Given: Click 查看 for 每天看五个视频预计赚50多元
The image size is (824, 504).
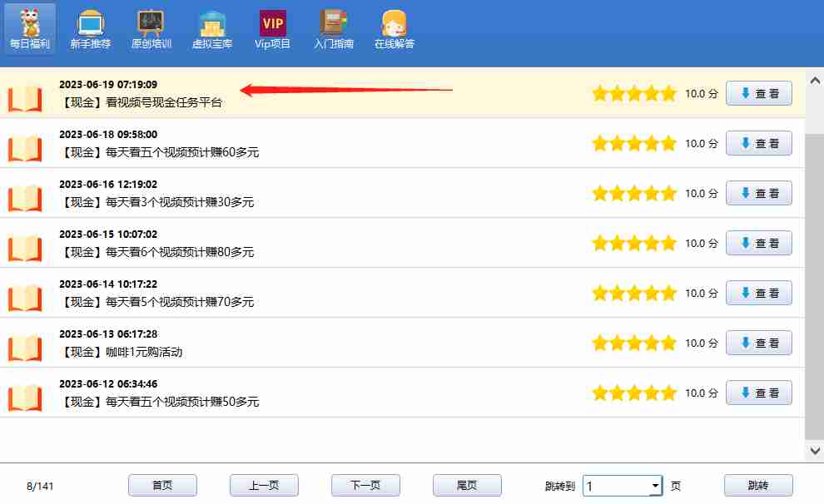Looking at the screenshot, I should [759, 393].
